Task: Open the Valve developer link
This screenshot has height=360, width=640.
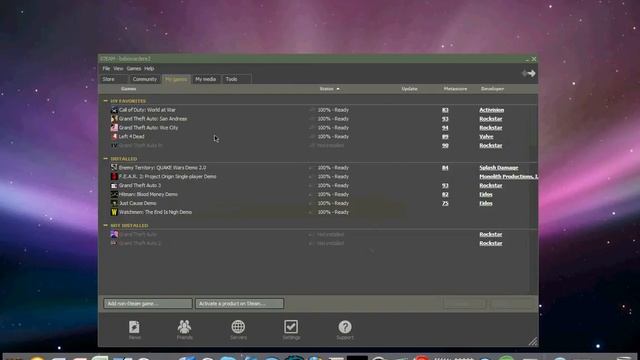Action: click(486, 137)
